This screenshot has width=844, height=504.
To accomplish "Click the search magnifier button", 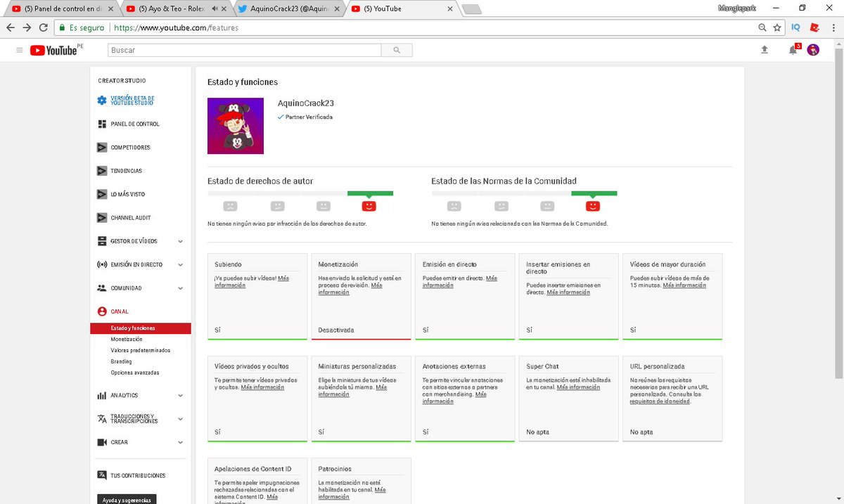I will coord(397,51).
